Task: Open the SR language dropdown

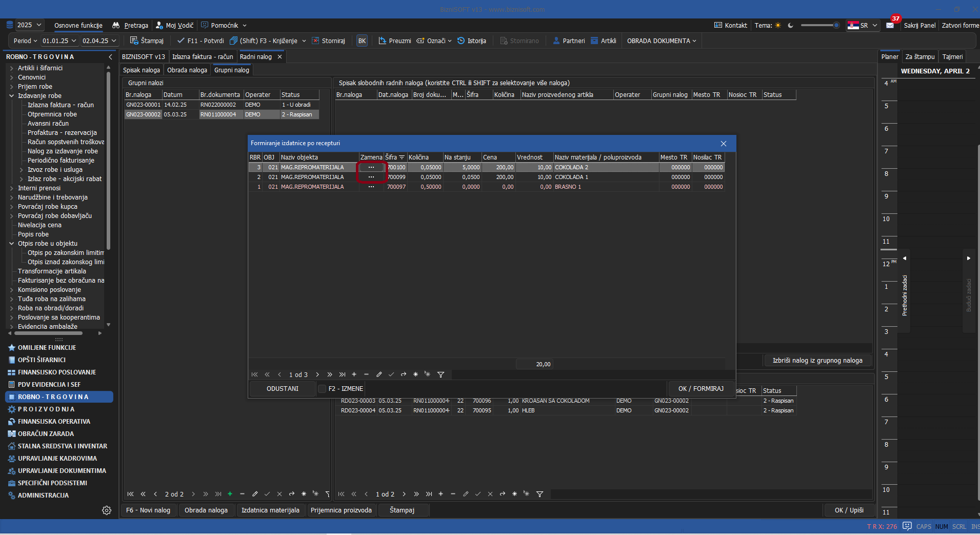Action: pos(863,25)
